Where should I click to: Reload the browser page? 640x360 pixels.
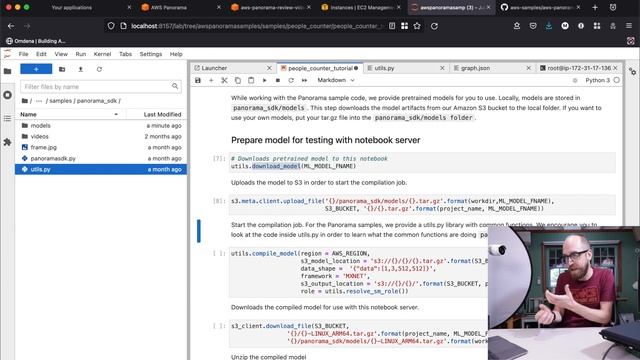click(434, 26)
